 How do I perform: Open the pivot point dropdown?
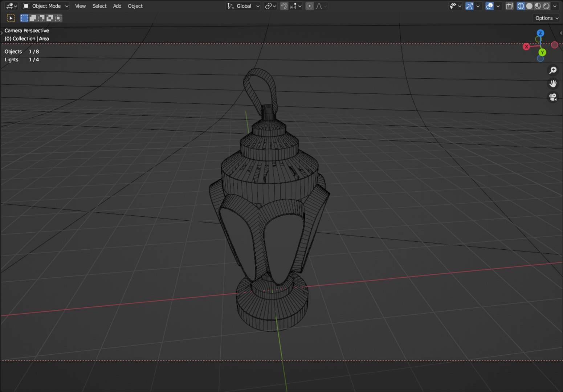pos(270,6)
